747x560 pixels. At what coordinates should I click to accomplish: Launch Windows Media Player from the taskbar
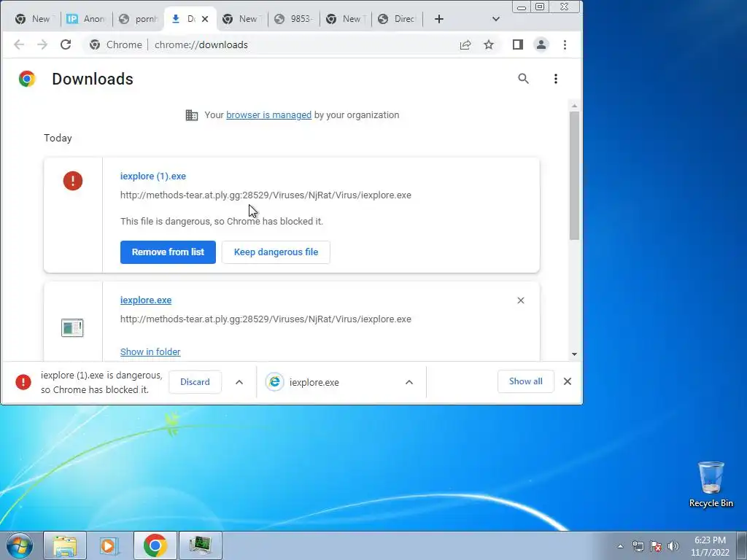(x=109, y=545)
